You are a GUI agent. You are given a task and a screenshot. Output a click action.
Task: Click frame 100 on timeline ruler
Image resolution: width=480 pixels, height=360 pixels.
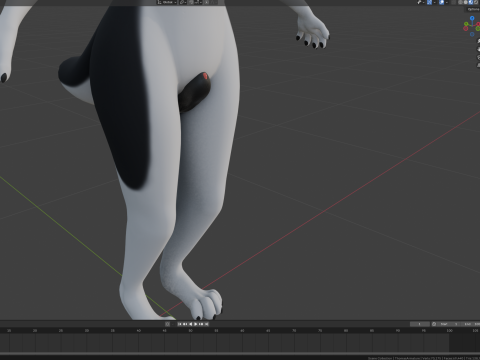450,331
